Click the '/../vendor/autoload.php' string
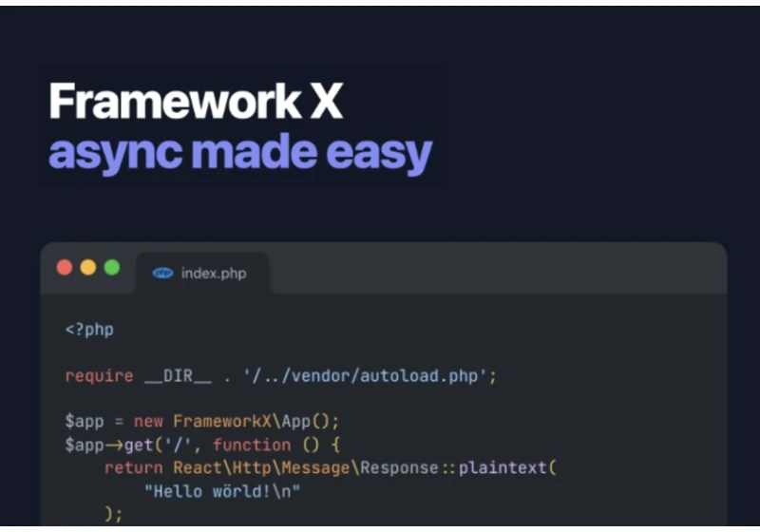 (x=365, y=376)
